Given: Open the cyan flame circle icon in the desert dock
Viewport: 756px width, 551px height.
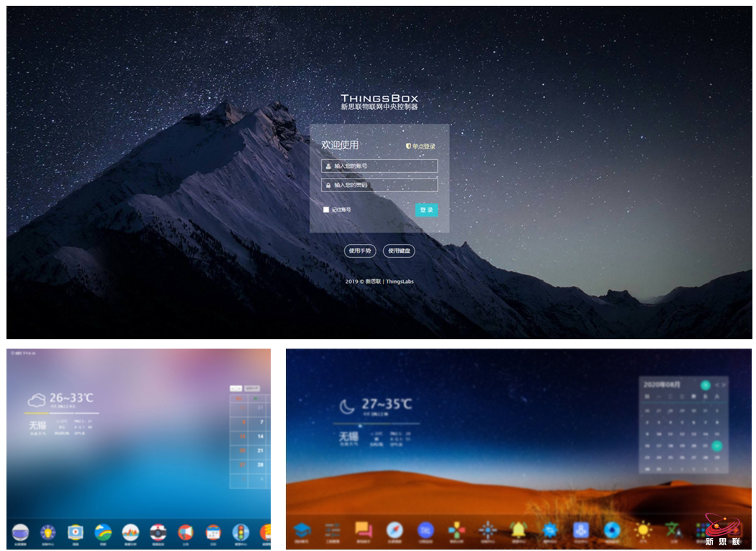Looking at the screenshot, I should 612,530.
